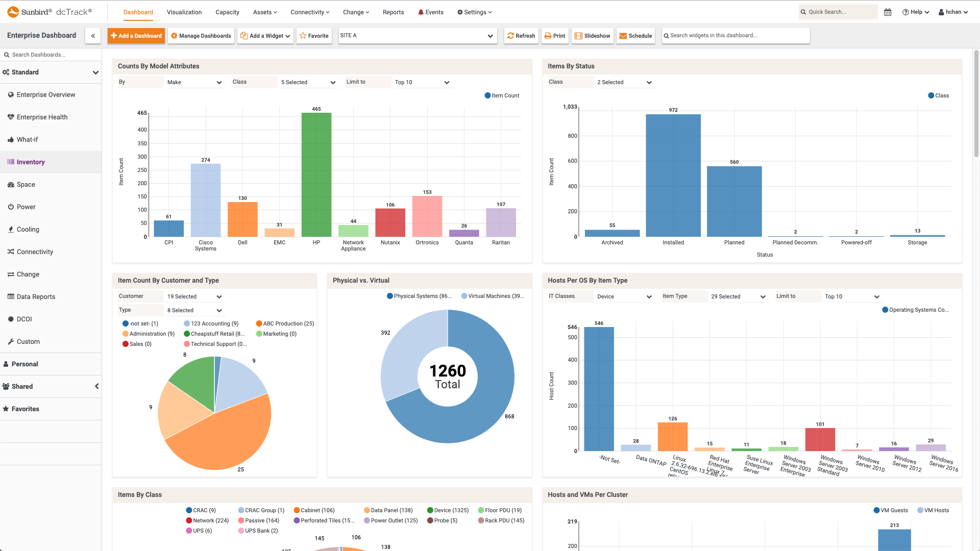Select the Visualization tab in top navbar
The image size is (980, 551).
[183, 12]
